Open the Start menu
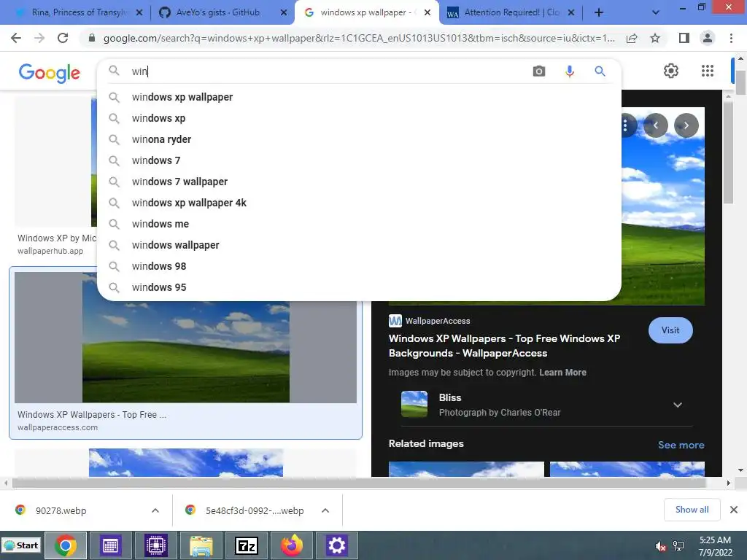 (21, 545)
